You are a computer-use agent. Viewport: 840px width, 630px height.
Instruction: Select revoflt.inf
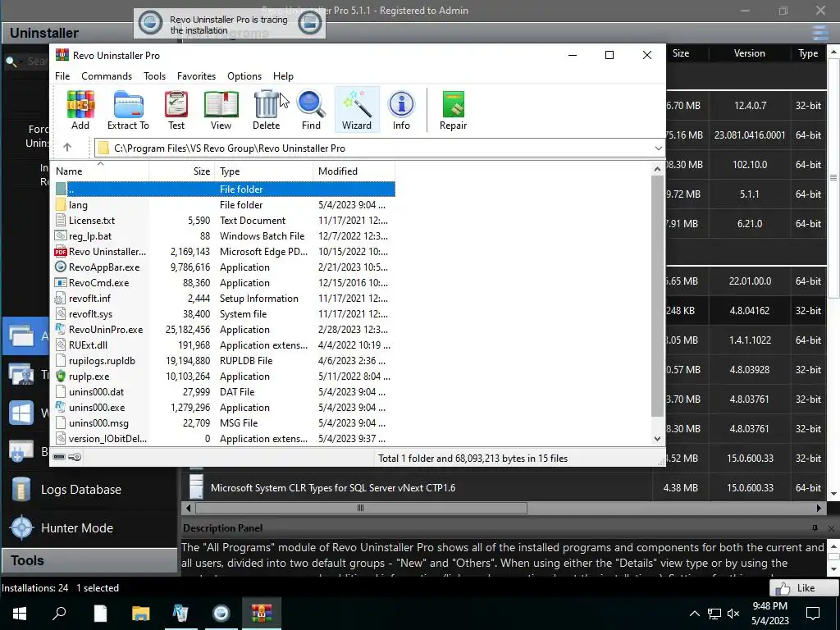pyautogui.click(x=224, y=298)
